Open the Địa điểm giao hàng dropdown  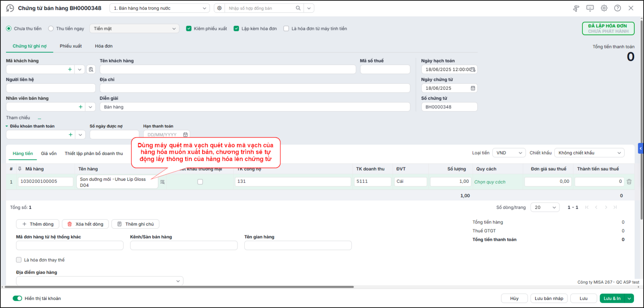click(100, 281)
